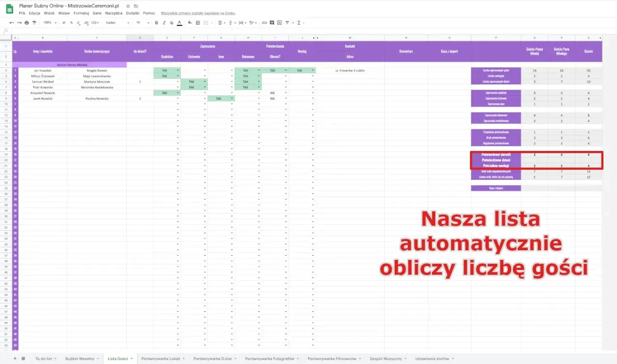Open the Plik menu
The width and height of the screenshot is (617, 364).
click(22, 13)
